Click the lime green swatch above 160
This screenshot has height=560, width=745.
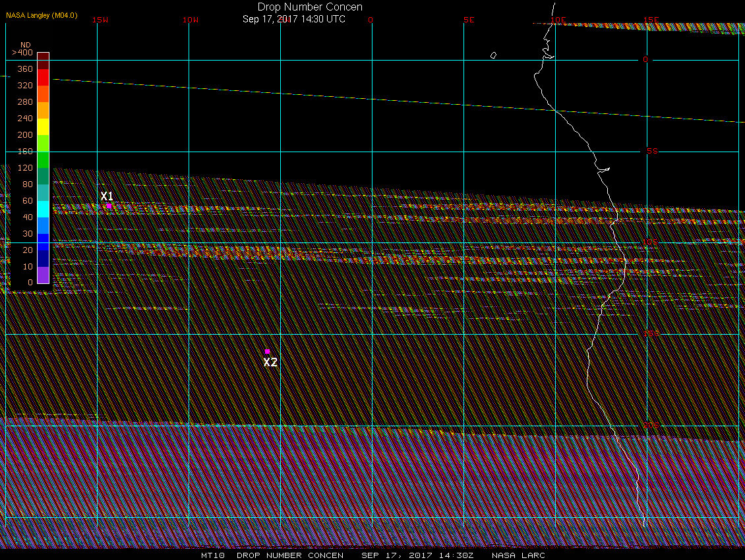43,143
